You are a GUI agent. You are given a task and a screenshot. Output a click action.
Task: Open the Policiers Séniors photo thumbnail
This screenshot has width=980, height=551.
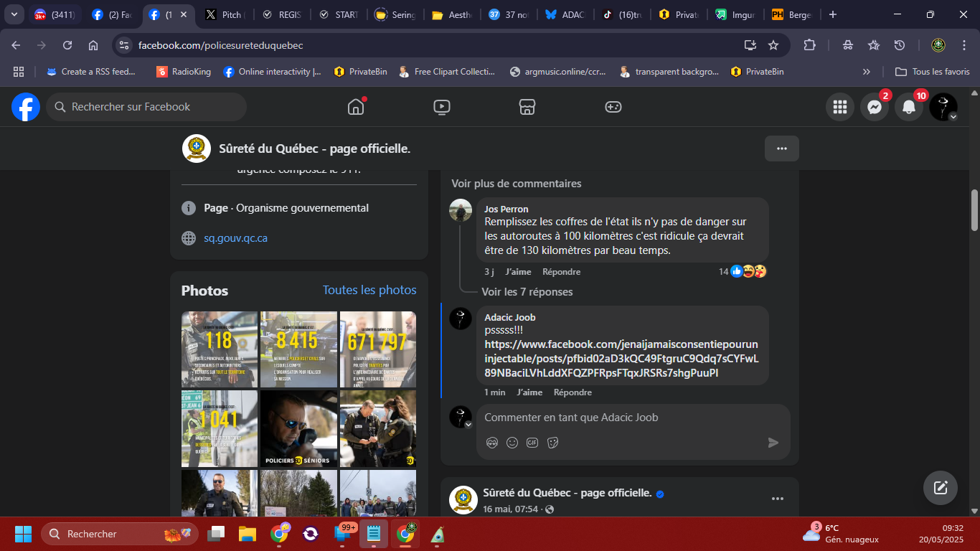point(298,429)
